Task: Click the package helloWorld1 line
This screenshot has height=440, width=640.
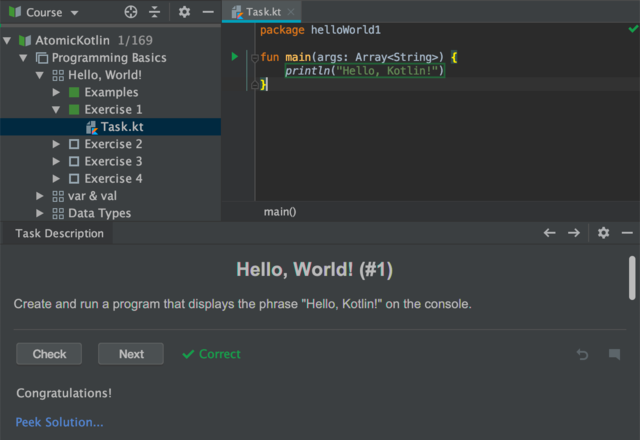Action: point(320,30)
